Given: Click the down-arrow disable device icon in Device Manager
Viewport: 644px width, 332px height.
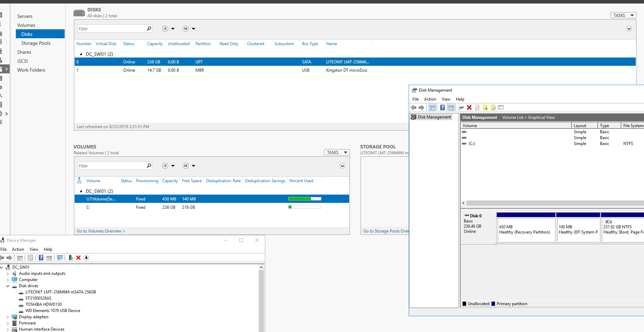Looking at the screenshot, I should coord(86,258).
